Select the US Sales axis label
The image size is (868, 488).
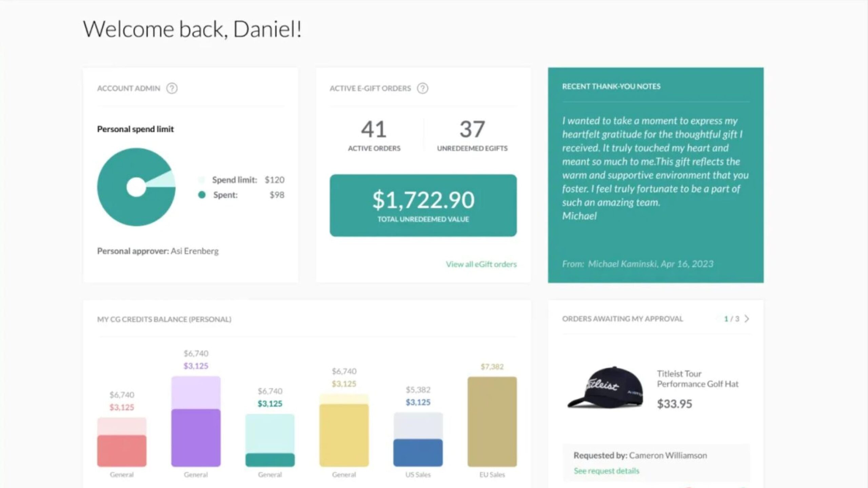pyautogui.click(x=418, y=475)
